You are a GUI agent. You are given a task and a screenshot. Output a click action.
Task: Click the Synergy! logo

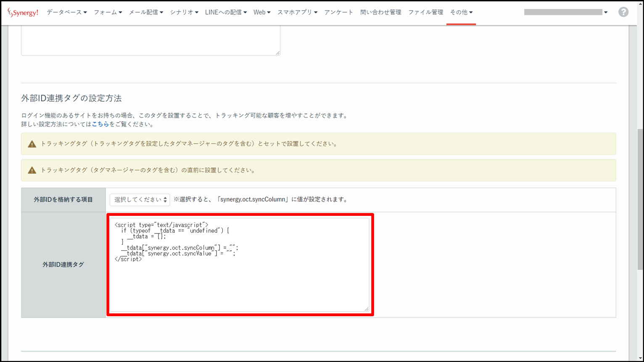click(23, 13)
